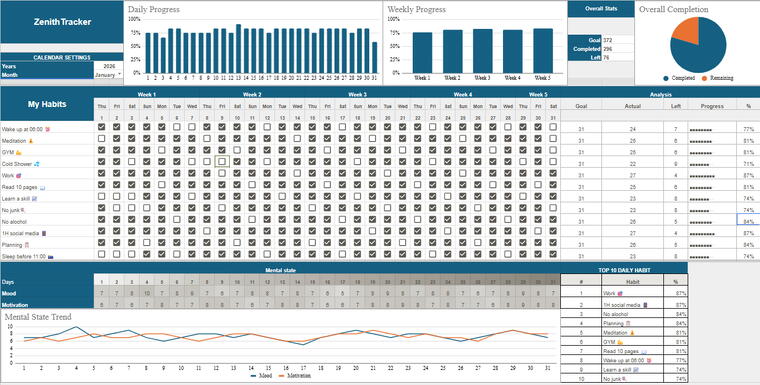Image resolution: width=760 pixels, height=385 pixels.
Task: Check the Learn a skill box for day 1
Action: [x=101, y=196]
